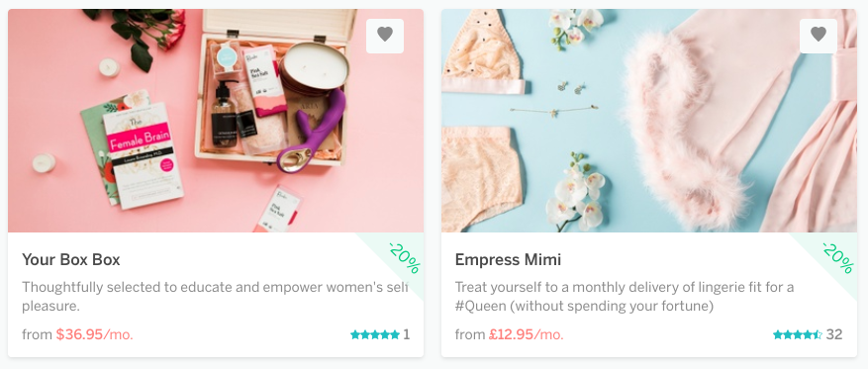Open the Your Box Box product photo
The image size is (868, 369).
click(216, 121)
